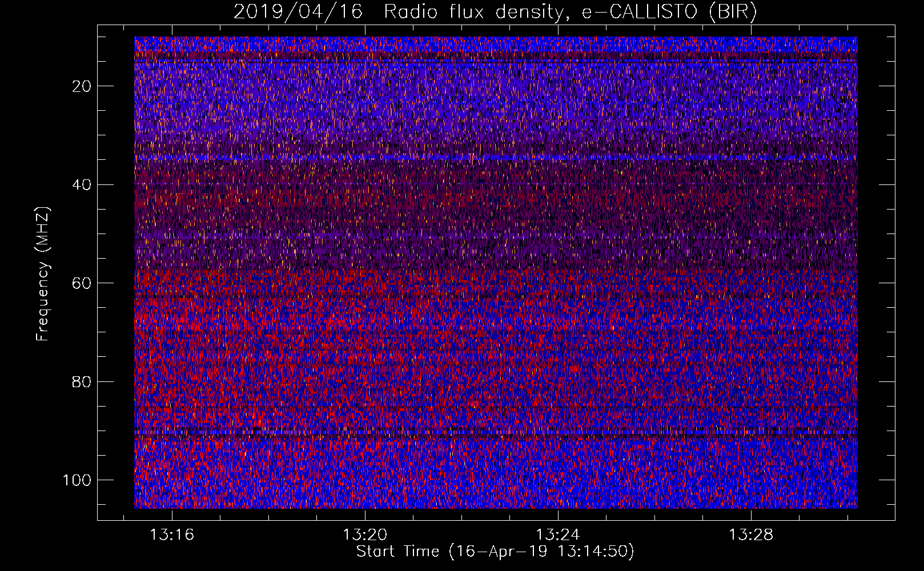The image size is (924, 571).
Task: Select the 100 frequency tick label
Action: 77,480
